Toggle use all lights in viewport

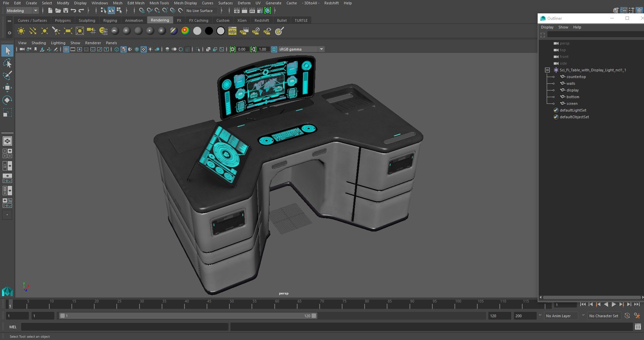[x=150, y=49]
